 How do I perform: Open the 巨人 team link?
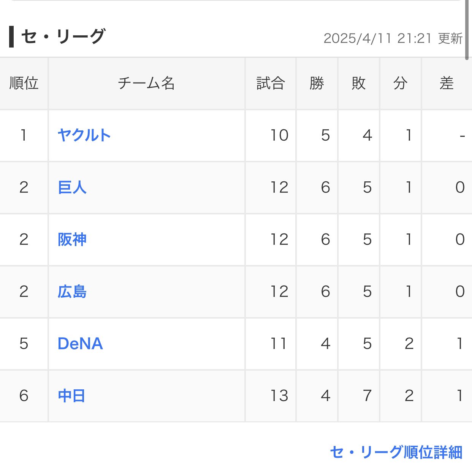72,187
